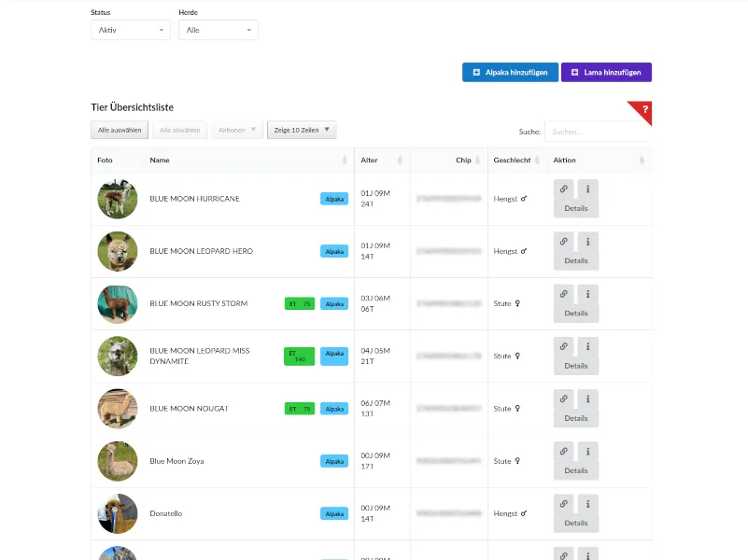Click Alle auswählen to select all rows
Image resolution: width=748 pixels, height=560 pixels.
coord(119,131)
